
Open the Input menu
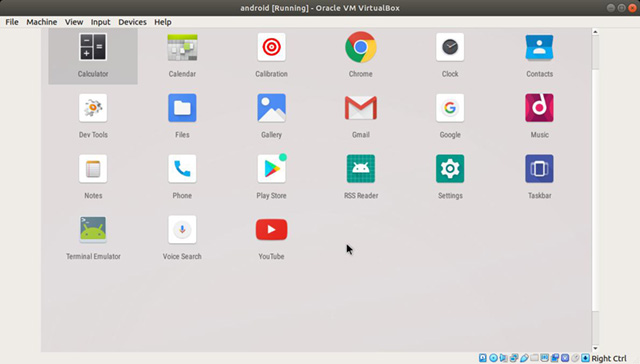pyautogui.click(x=100, y=22)
